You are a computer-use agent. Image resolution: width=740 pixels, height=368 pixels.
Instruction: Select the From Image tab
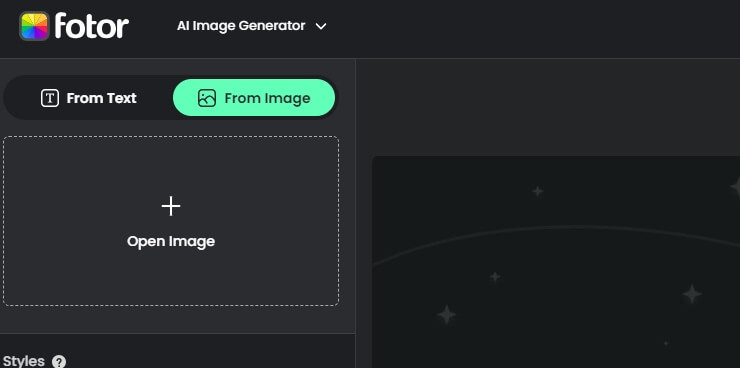[254, 98]
